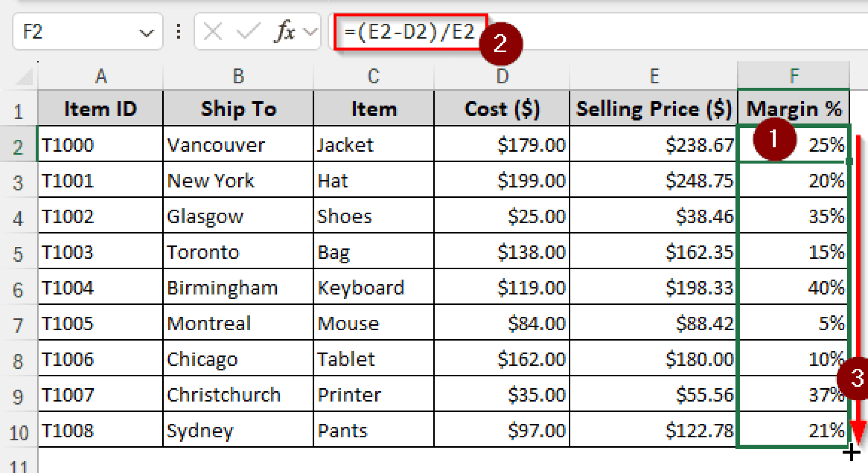Open the Insert Function dialog
The height and width of the screenshot is (473, 868).
[284, 30]
